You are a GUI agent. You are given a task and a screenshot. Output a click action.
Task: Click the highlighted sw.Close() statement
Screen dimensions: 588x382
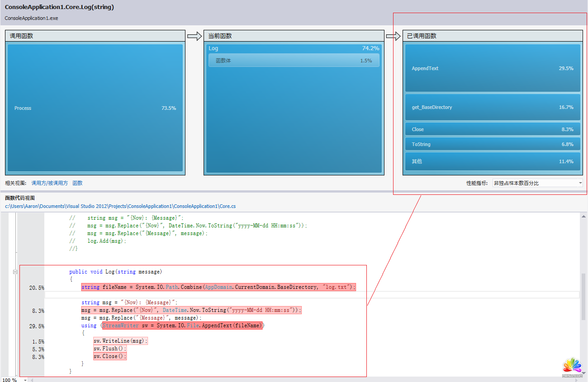pyautogui.click(x=110, y=356)
